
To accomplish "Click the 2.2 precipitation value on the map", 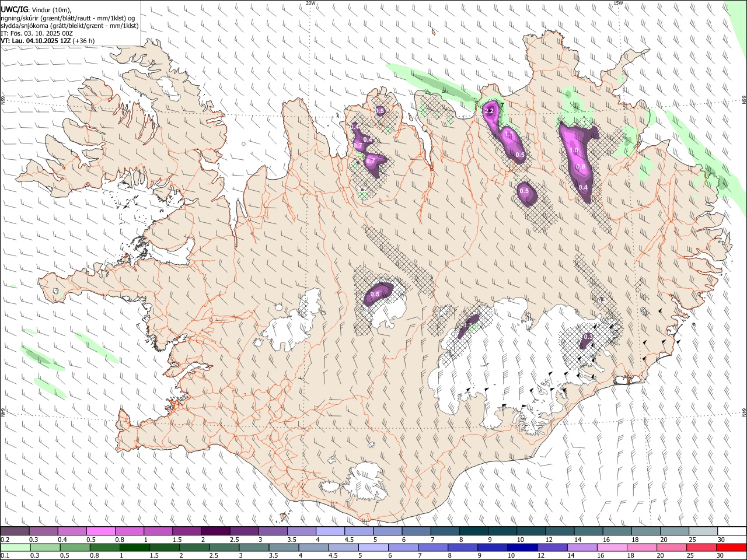I will (x=489, y=111).
